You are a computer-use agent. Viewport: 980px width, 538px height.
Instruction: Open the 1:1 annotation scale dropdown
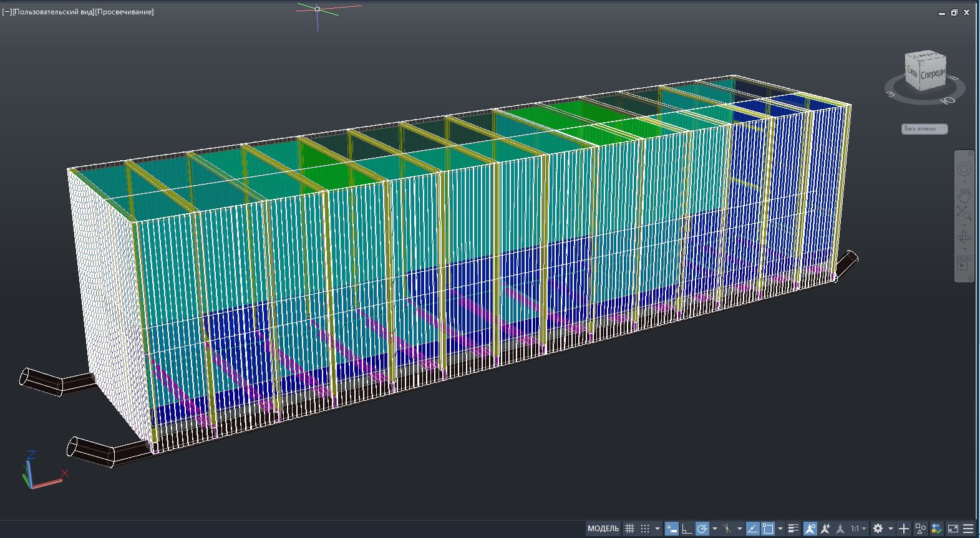pyautogui.click(x=858, y=529)
